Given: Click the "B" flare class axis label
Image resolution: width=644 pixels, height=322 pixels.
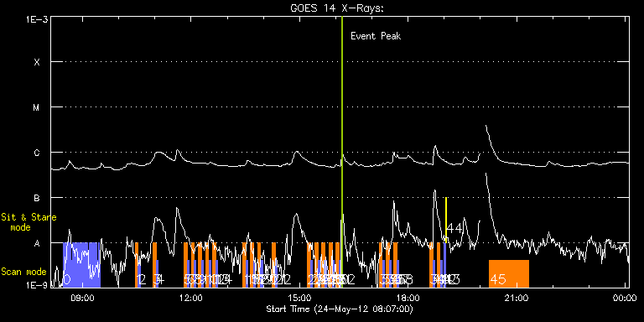Looking at the screenshot, I should (37, 198).
